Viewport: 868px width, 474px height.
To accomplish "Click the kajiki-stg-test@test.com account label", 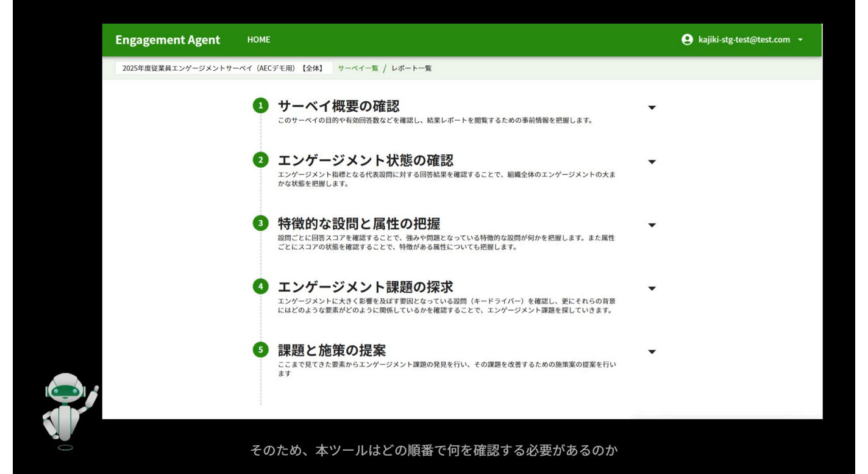I will [x=744, y=40].
